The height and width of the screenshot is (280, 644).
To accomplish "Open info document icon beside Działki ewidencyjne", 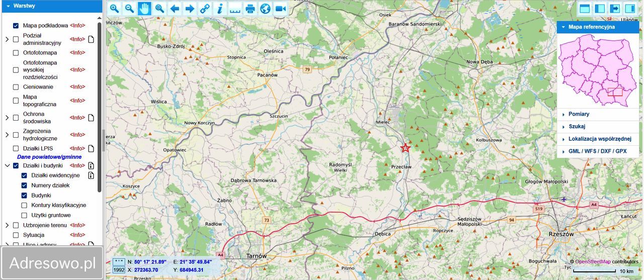I will pyautogui.click(x=91, y=175).
